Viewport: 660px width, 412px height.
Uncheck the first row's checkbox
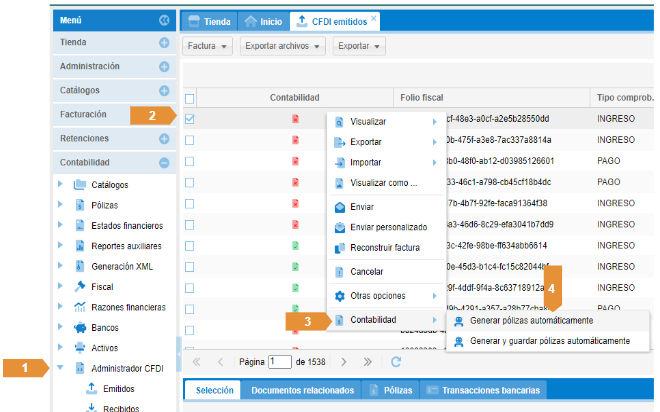[190, 119]
